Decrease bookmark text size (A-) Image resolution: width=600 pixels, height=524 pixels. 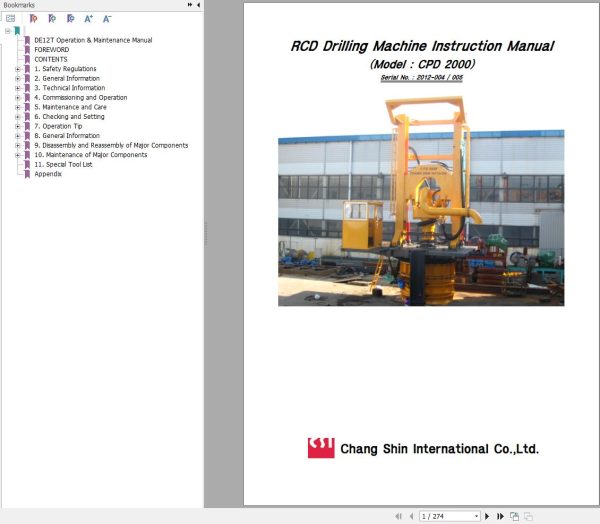click(x=107, y=18)
